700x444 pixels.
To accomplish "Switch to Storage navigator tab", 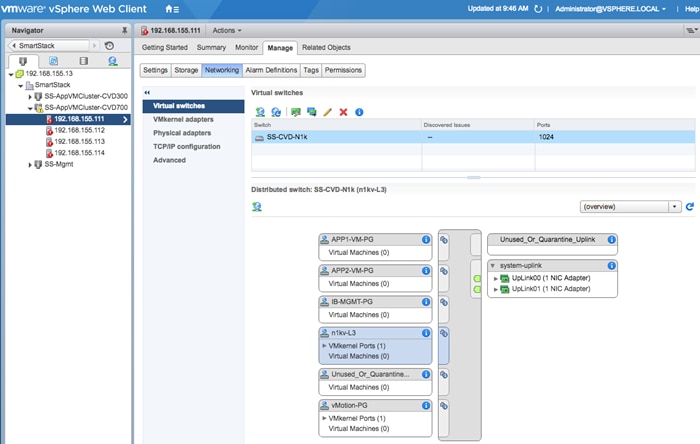I will (x=83, y=61).
